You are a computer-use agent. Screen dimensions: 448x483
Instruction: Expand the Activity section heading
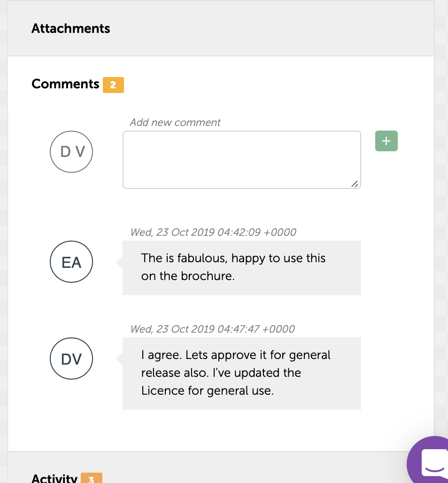54,478
